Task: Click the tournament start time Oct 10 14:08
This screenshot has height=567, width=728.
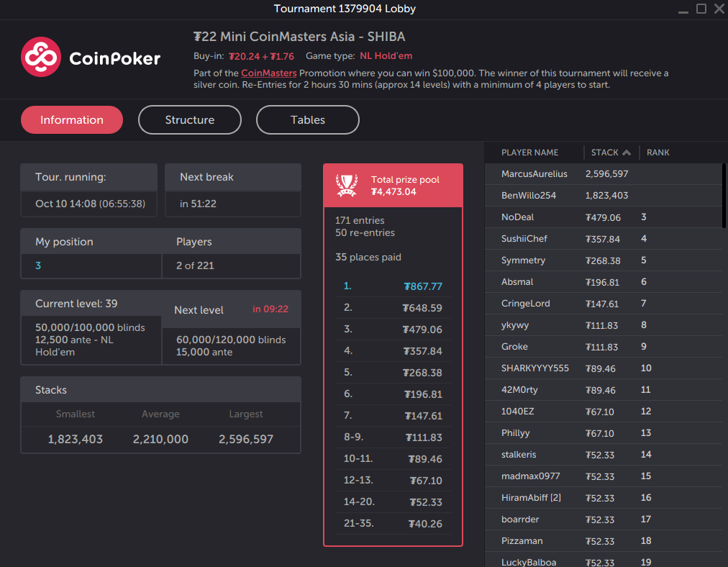Action: click(68, 204)
